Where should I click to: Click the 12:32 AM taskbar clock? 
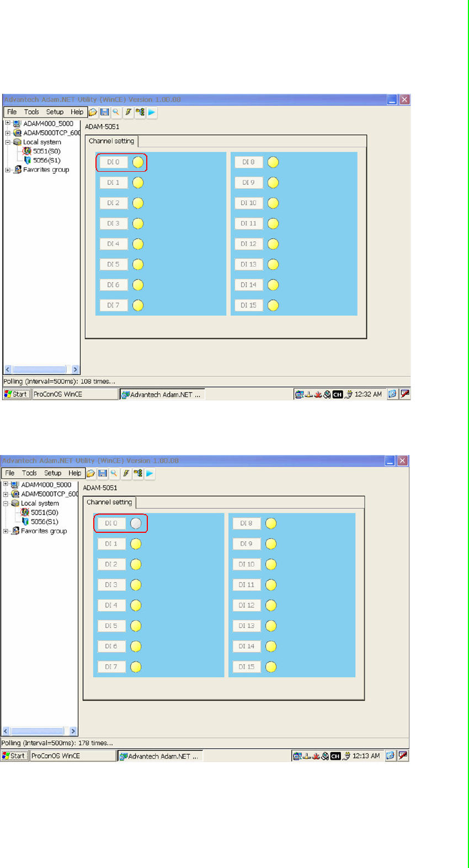pos(368,394)
